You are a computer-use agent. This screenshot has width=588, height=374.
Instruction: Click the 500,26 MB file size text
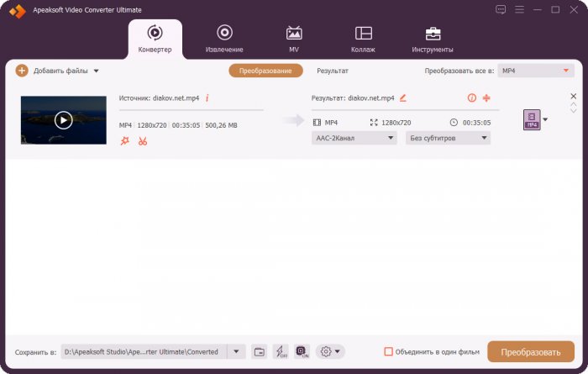pos(221,125)
